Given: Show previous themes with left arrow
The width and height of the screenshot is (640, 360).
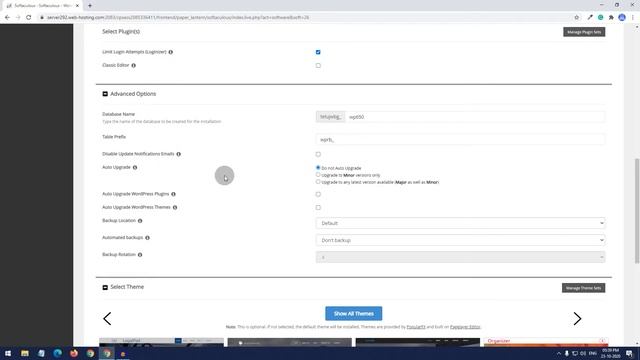Looking at the screenshot, I should pos(107,319).
